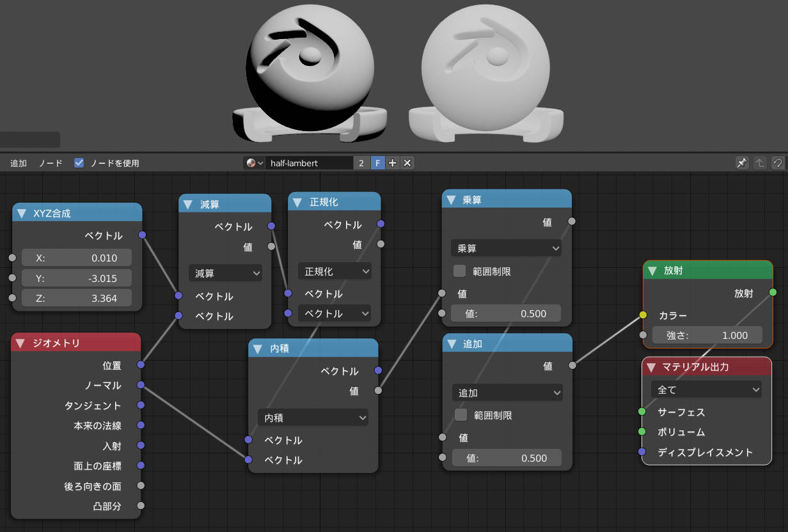Click the 値 output socket on 追加 node
This screenshot has width=788, height=532.
tap(572, 366)
